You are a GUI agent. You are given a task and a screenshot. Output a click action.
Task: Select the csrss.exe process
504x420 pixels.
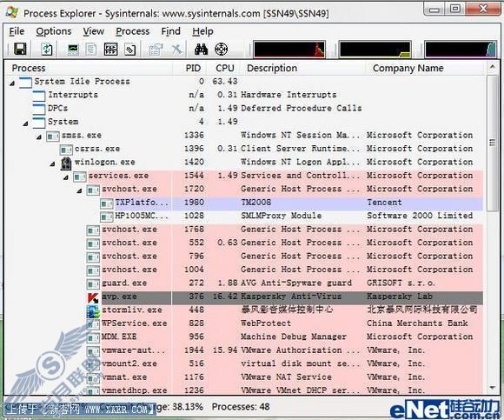coord(244,149)
